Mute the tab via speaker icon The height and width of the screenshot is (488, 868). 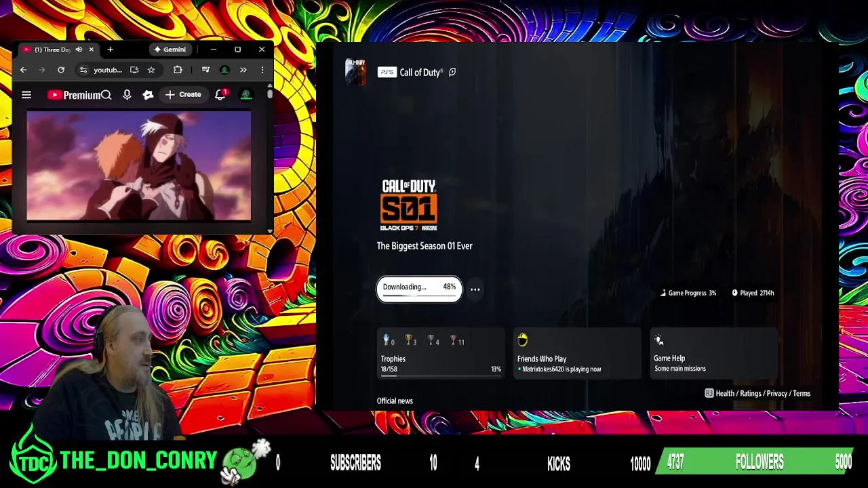[79, 49]
